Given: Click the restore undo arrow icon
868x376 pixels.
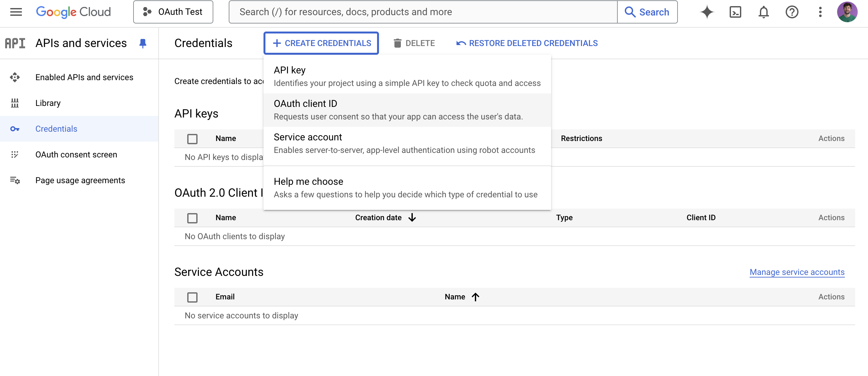Looking at the screenshot, I should tap(461, 43).
